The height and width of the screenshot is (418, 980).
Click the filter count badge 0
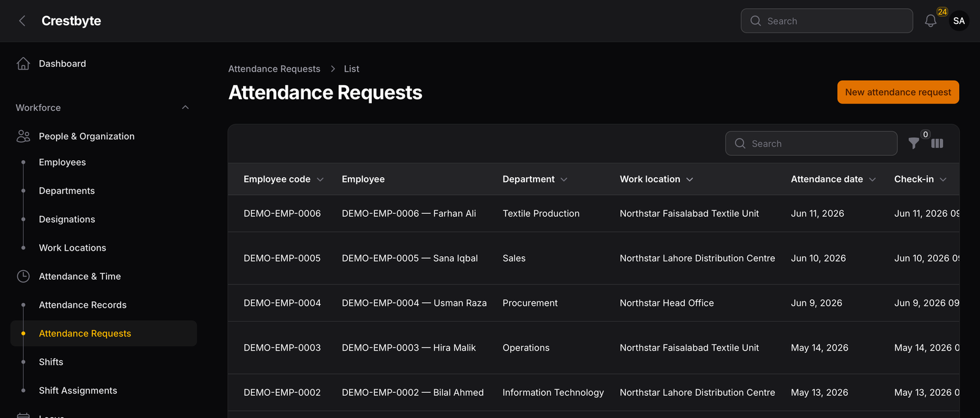click(x=925, y=134)
